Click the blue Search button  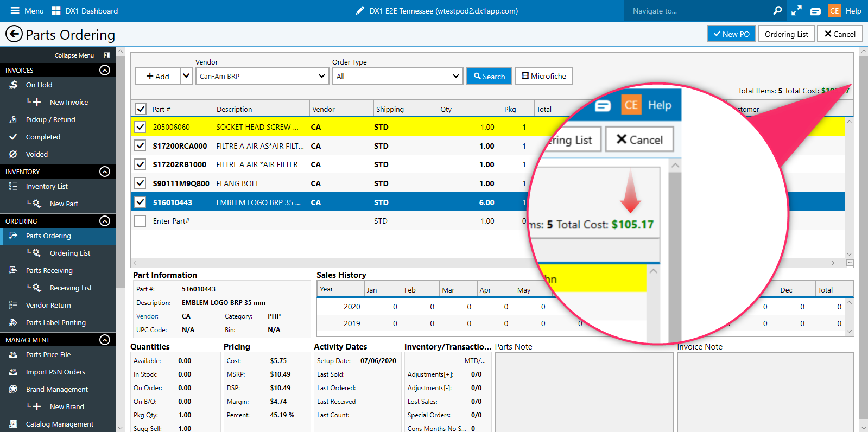[489, 76]
